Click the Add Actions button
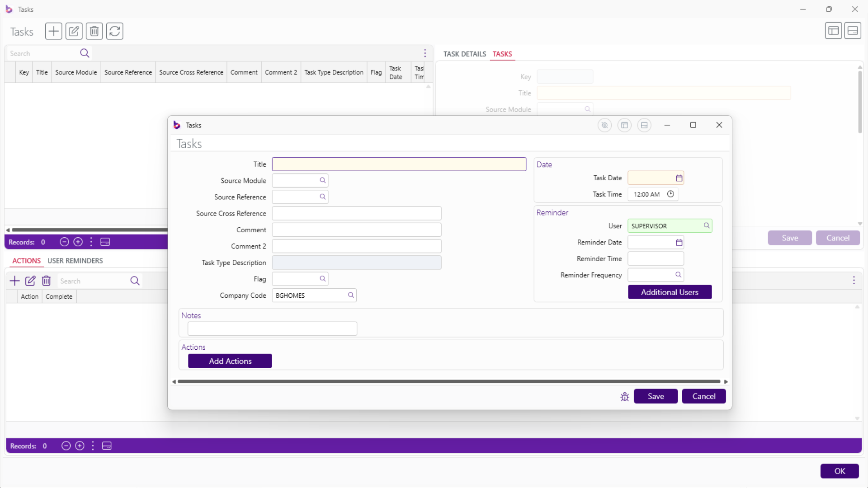868x488 pixels. pyautogui.click(x=230, y=361)
